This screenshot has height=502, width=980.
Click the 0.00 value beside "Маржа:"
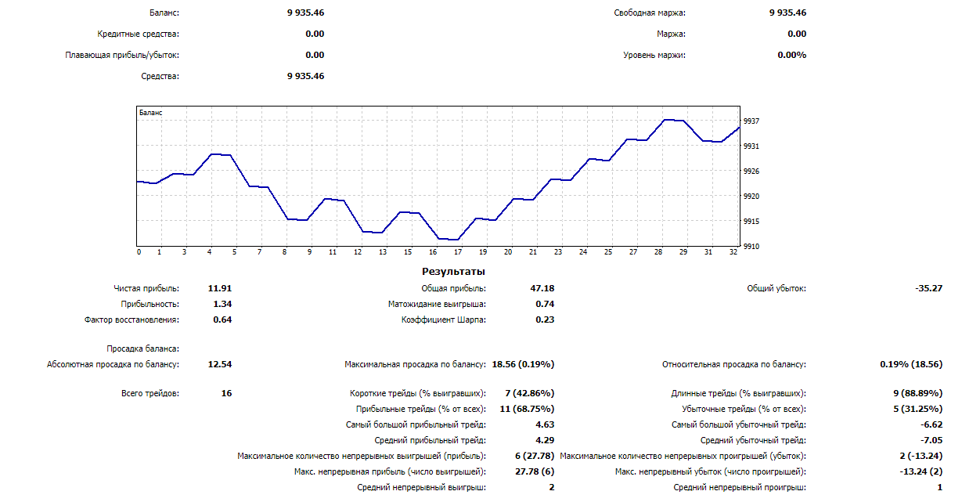(x=797, y=34)
